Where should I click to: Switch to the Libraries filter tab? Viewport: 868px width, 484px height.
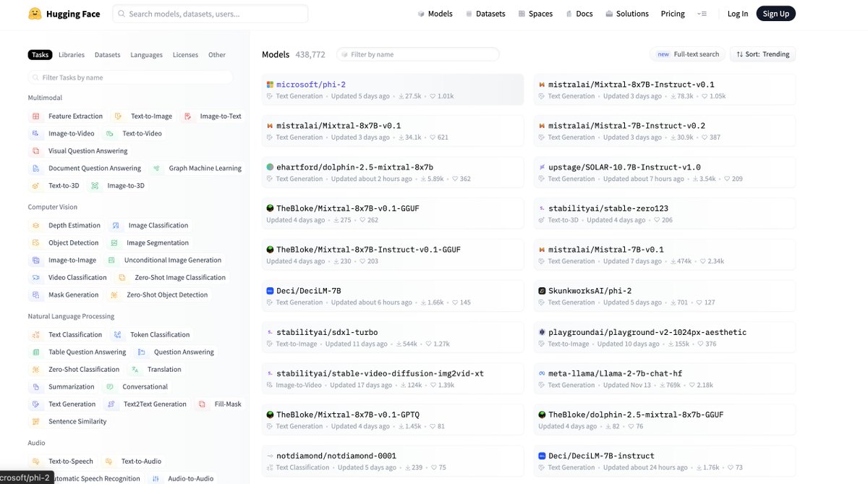(x=72, y=55)
